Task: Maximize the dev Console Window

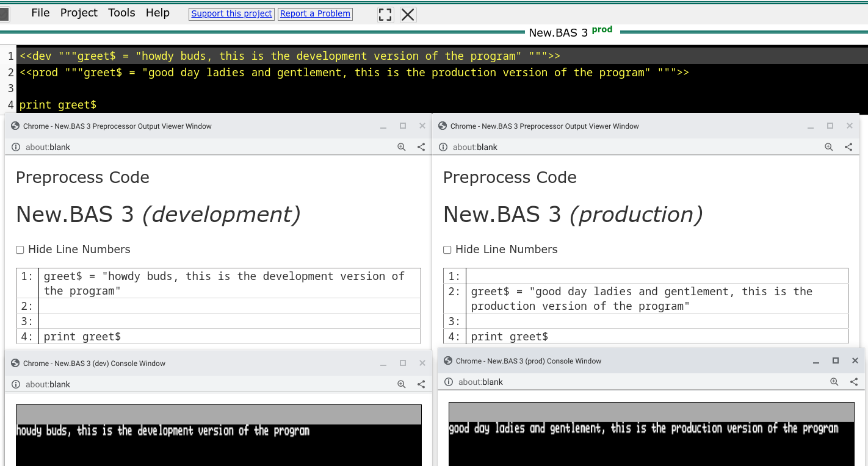Action: coord(403,363)
